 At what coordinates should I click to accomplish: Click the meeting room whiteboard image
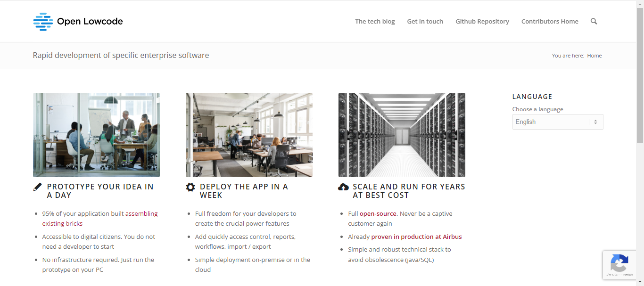(x=96, y=135)
